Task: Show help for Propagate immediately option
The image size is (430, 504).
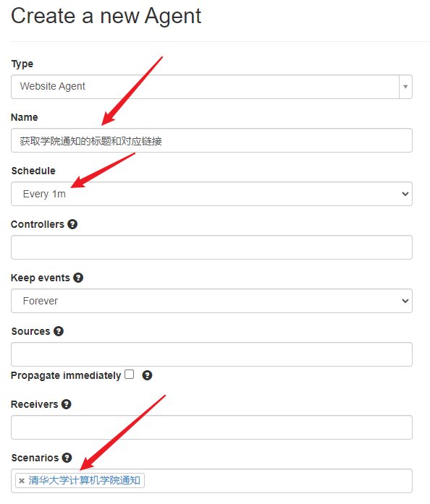Action: pos(147,375)
